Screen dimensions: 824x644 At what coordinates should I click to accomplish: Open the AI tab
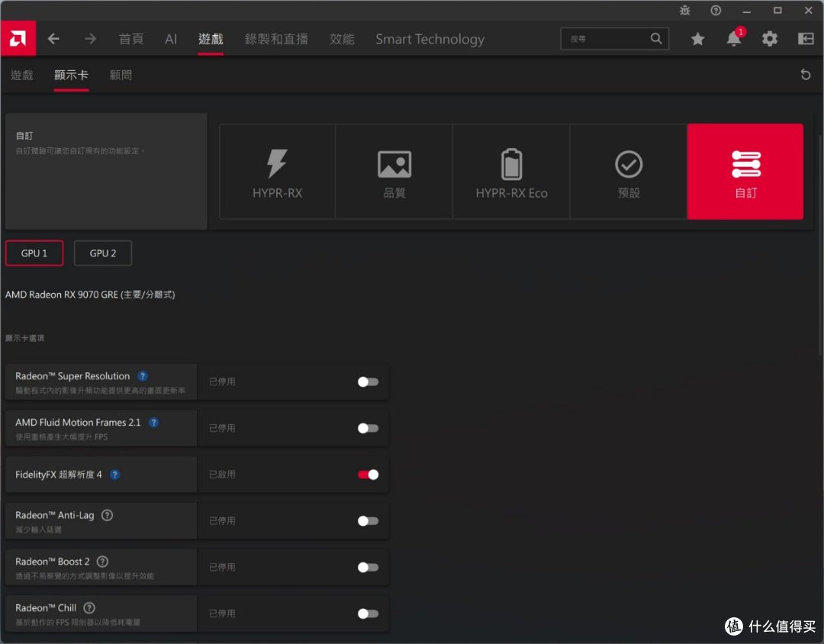click(171, 39)
